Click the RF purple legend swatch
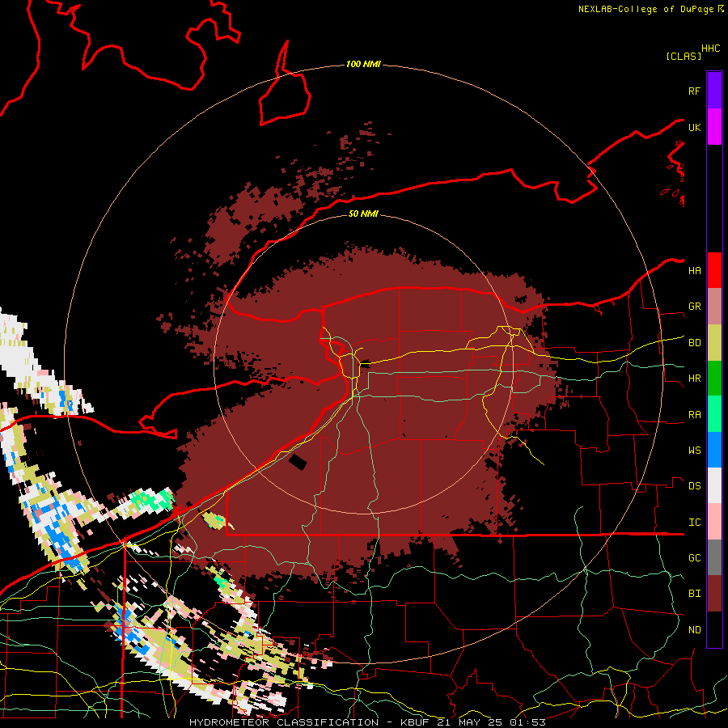 (x=714, y=91)
